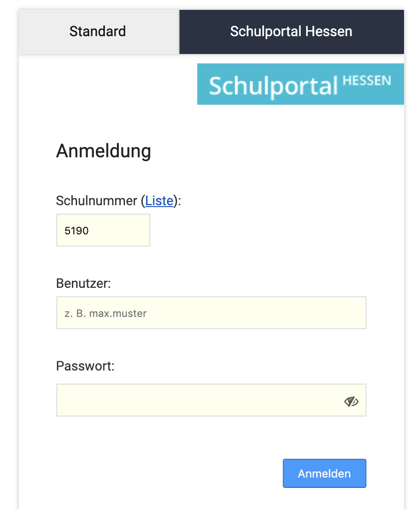The image size is (420, 509).
Task: Click the word Schulportal in the banner
Action: click(x=273, y=86)
